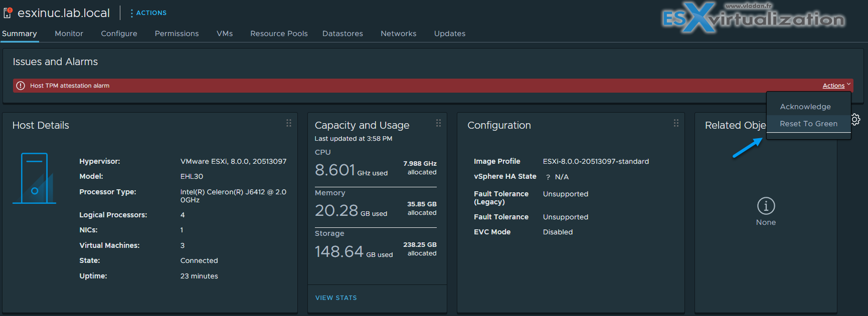Open the Configure tab

click(x=119, y=34)
